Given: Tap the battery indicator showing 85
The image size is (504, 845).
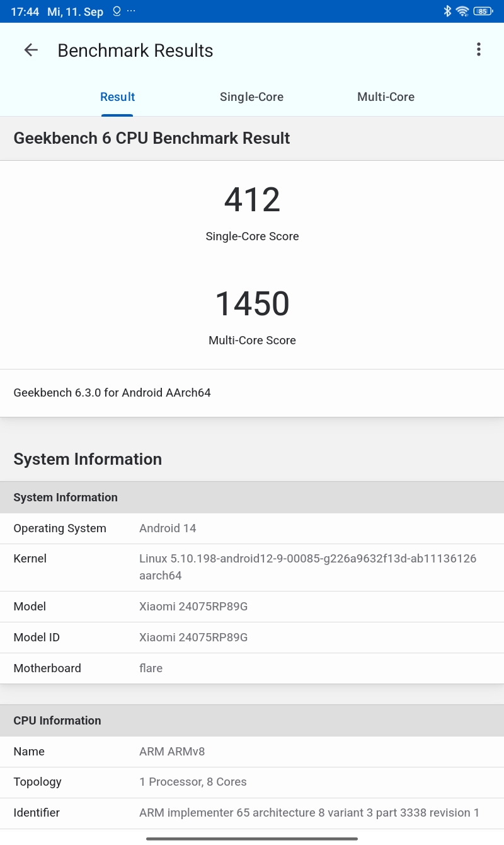Looking at the screenshot, I should click(483, 11).
